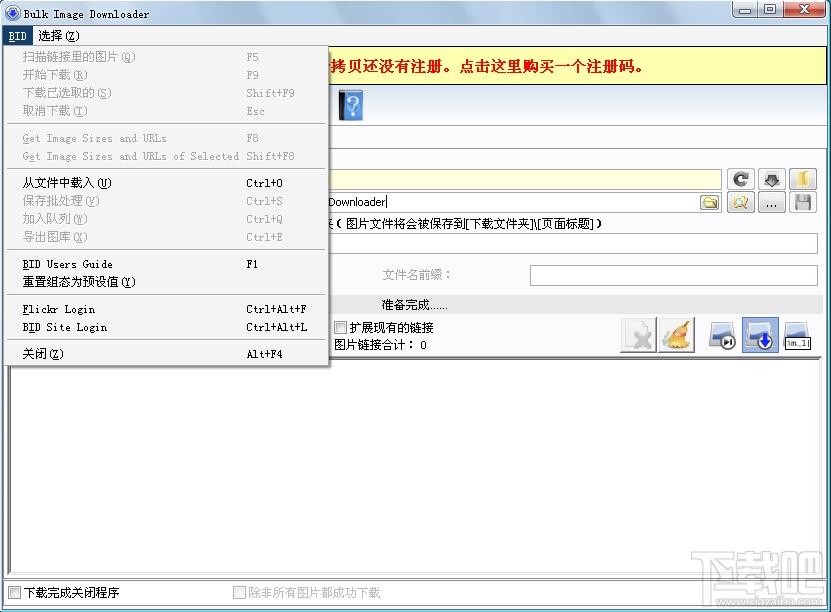Open the help book icon
This screenshot has width=831, height=612.
[x=351, y=105]
